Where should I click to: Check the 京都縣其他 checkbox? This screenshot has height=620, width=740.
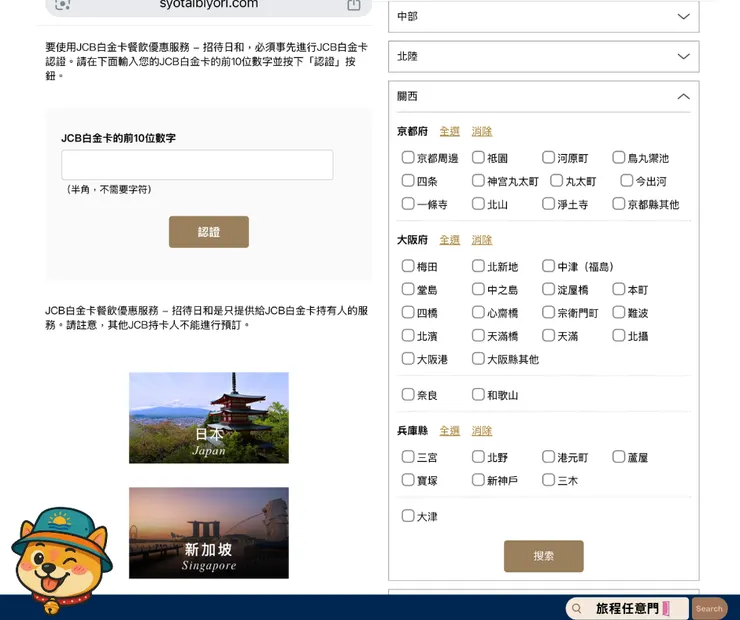click(618, 203)
